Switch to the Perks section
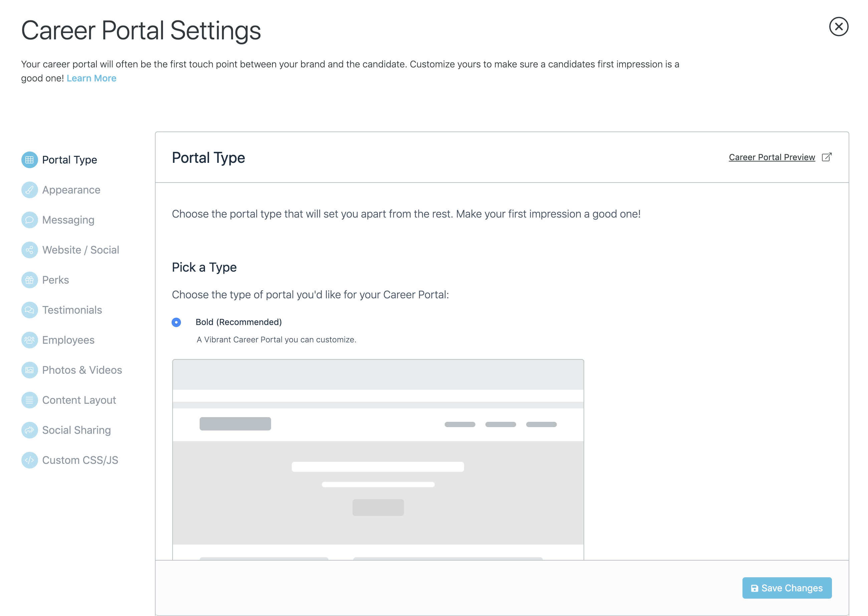Image resolution: width=868 pixels, height=616 pixels. [55, 280]
